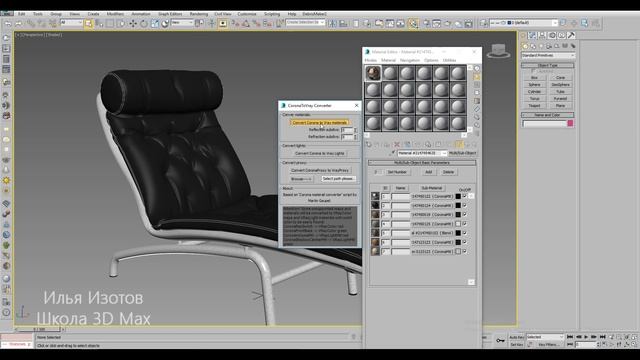This screenshot has height=360, width=640.
Task: Click white color swatch of sub-material 4
Action: 458,224
